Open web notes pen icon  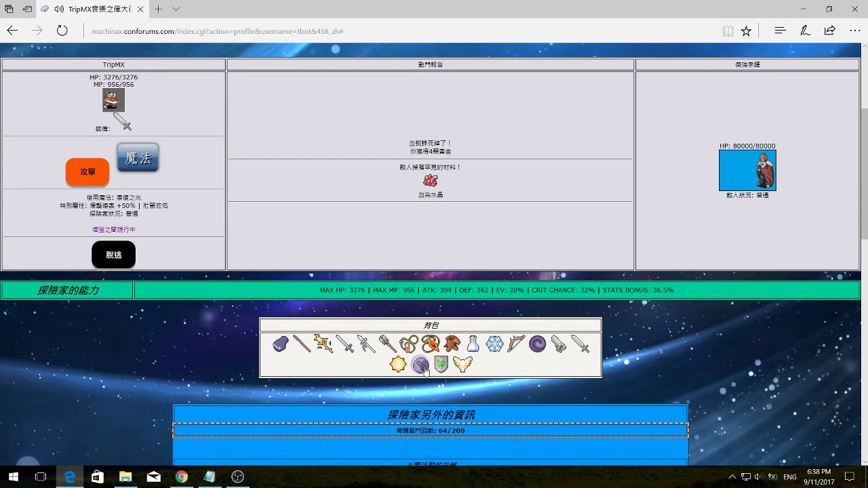coord(805,30)
